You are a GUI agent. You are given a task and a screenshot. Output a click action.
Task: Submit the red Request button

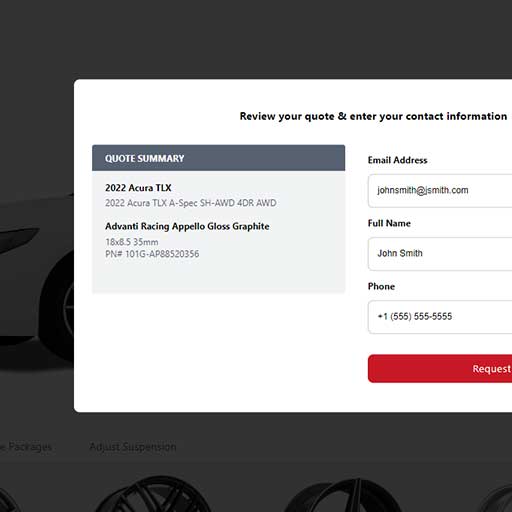coord(440,369)
